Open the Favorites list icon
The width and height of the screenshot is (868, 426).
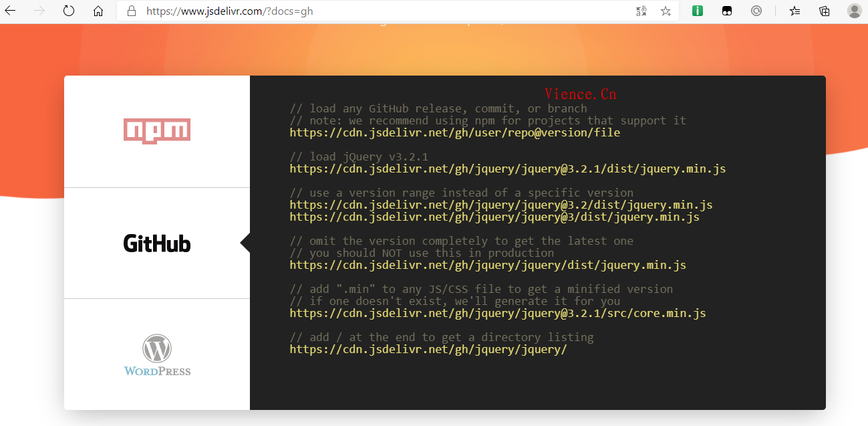tap(794, 11)
